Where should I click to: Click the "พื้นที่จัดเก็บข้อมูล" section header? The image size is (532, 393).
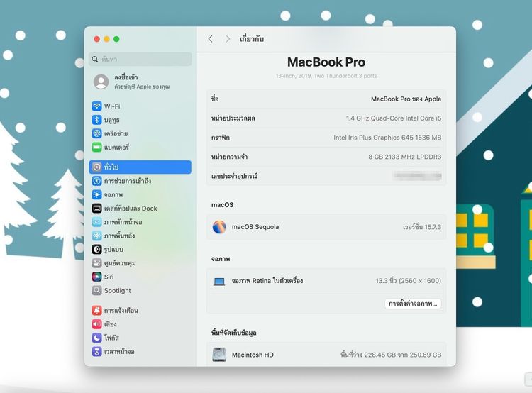pyautogui.click(x=233, y=333)
